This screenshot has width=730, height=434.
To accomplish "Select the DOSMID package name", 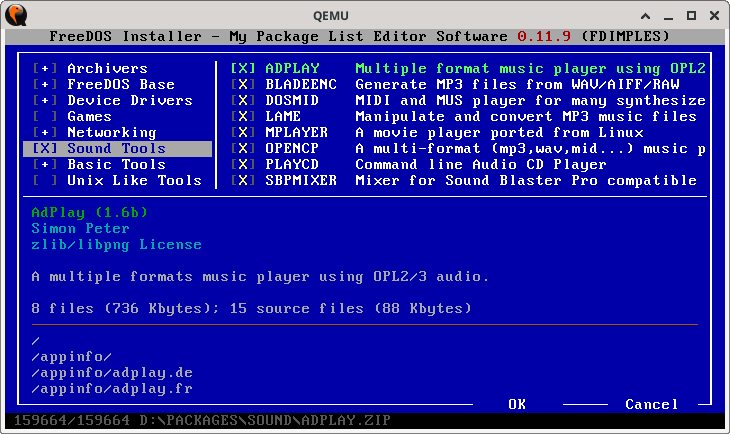I will click(x=292, y=100).
